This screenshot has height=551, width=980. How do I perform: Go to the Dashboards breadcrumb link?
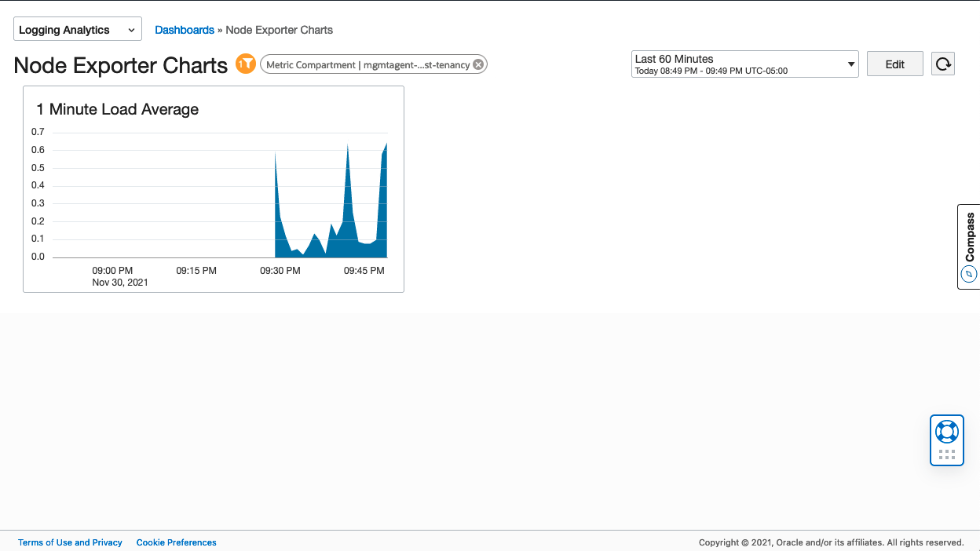click(185, 30)
